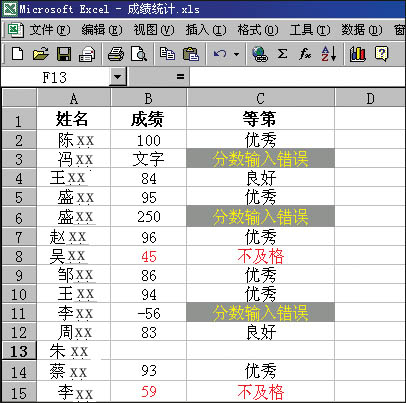Click the equals Edit Formula button

coord(180,77)
